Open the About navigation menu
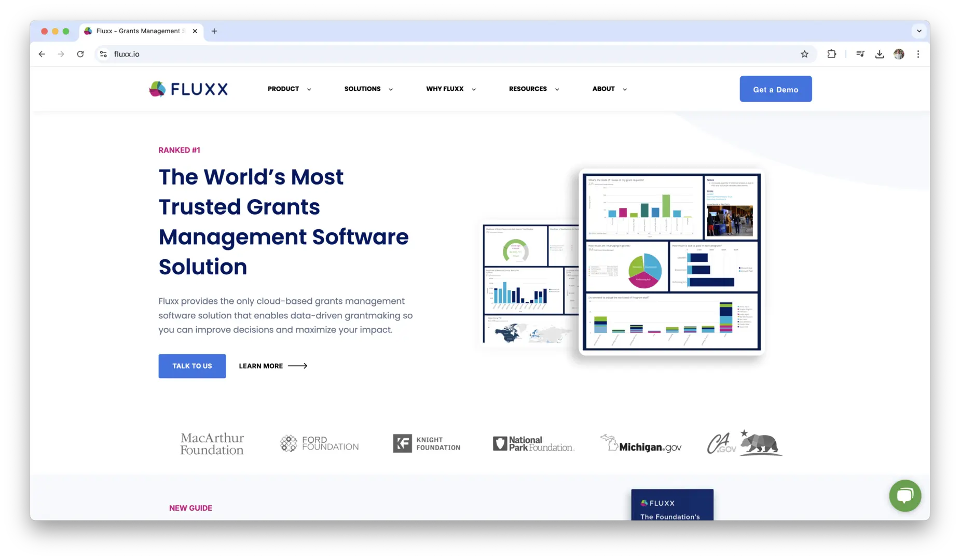The width and height of the screenshot is (960, 560). coord(609,89)
